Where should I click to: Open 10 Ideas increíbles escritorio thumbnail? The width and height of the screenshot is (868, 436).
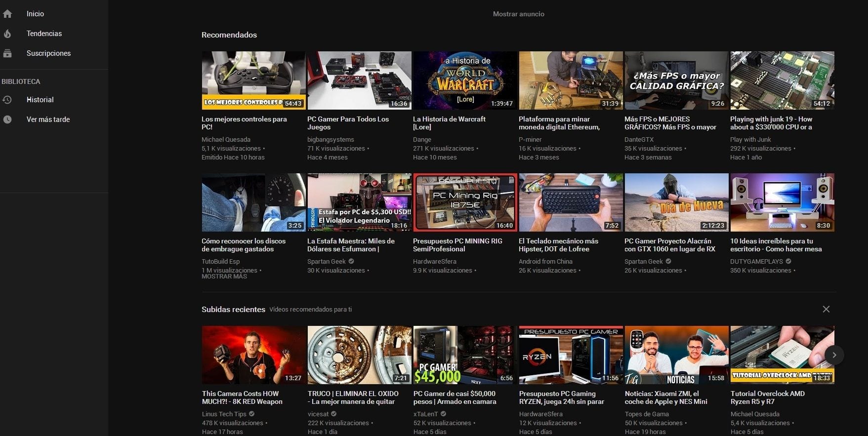tap(782, 202)
